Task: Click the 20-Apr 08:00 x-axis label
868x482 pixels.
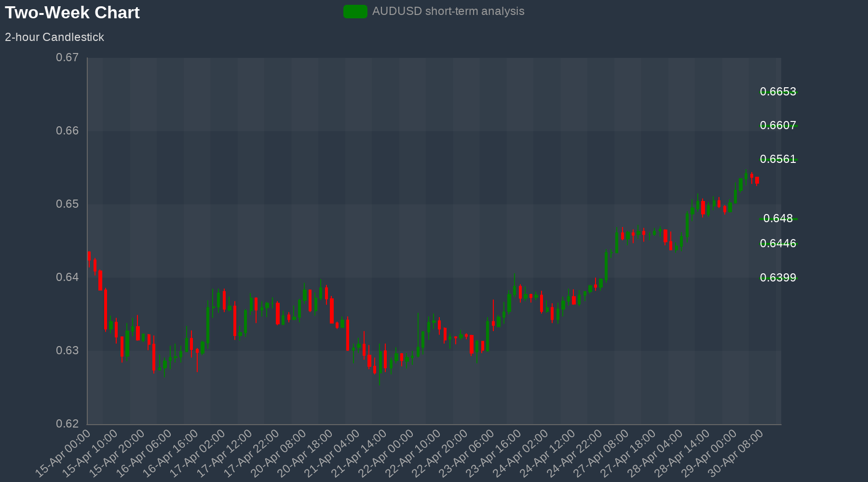Action: [x=280, y=453]
